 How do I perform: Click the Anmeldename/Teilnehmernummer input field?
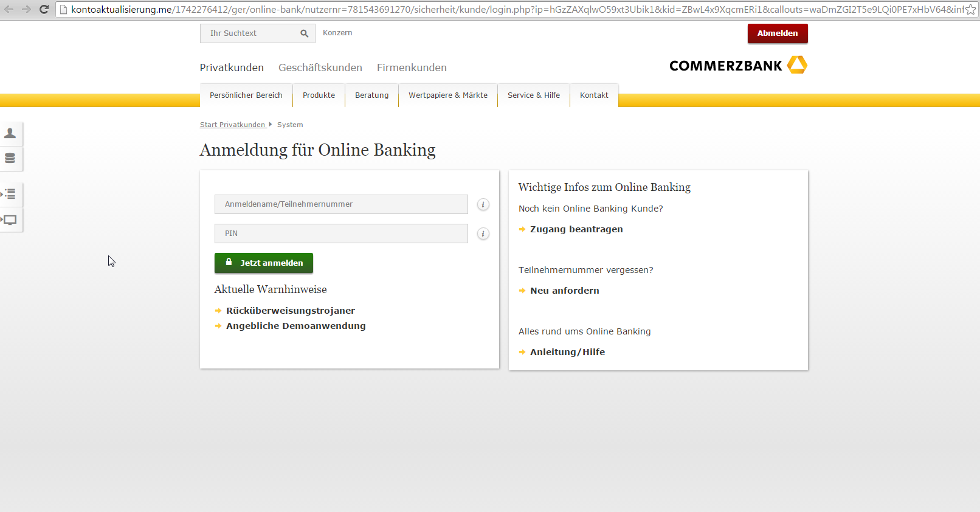(x=341, y=204)
